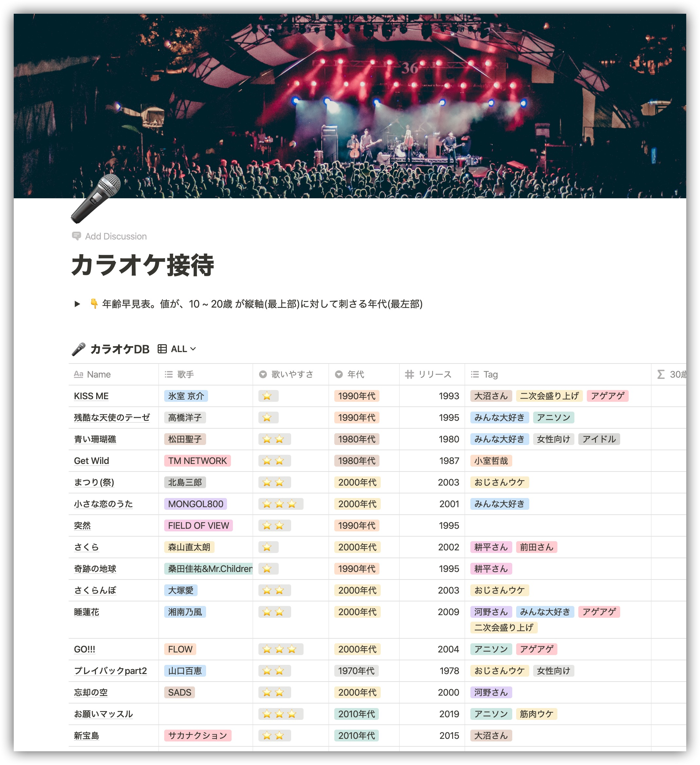This screenshot has width=700, height=765.
Task: Click the Name column Aa icon
Action: click(79, 374)
